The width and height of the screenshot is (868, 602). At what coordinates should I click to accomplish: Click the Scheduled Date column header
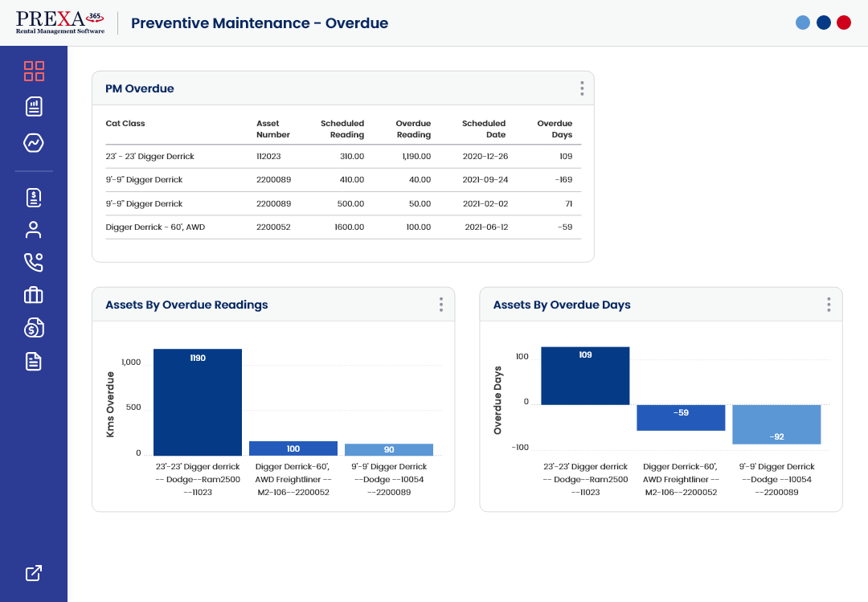tap(484, 129)
